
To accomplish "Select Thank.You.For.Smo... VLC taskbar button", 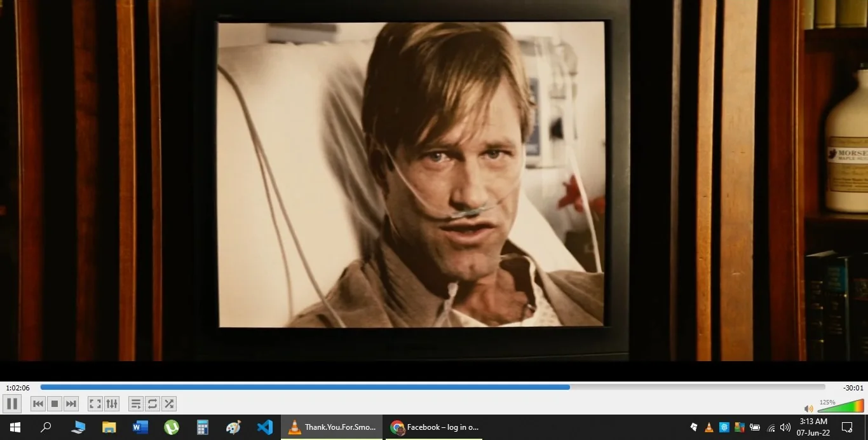I will coord(332,427).
